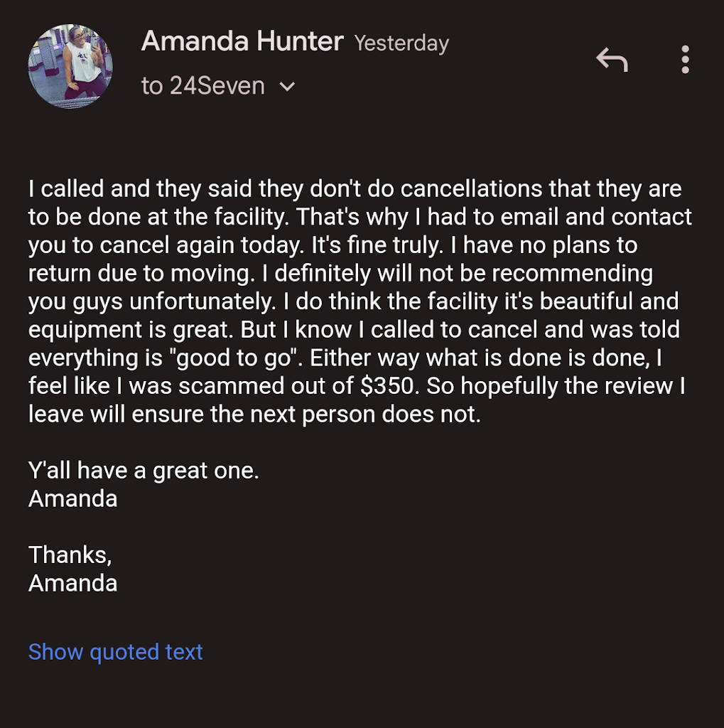Image resolution: width=724 pixels, height=728 pixels.
Task: Click sender name Amanda Hunter
Action: point(242,41)
